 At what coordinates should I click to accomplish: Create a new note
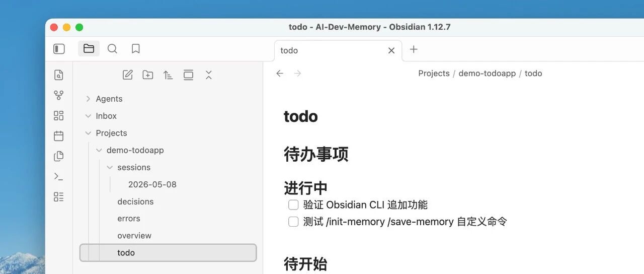tap(128, 75)
